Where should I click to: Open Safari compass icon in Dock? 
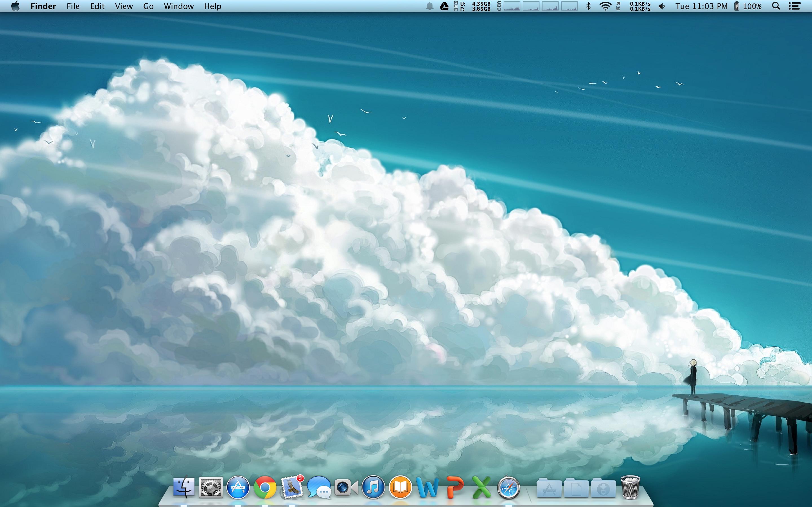click(509, 487)
